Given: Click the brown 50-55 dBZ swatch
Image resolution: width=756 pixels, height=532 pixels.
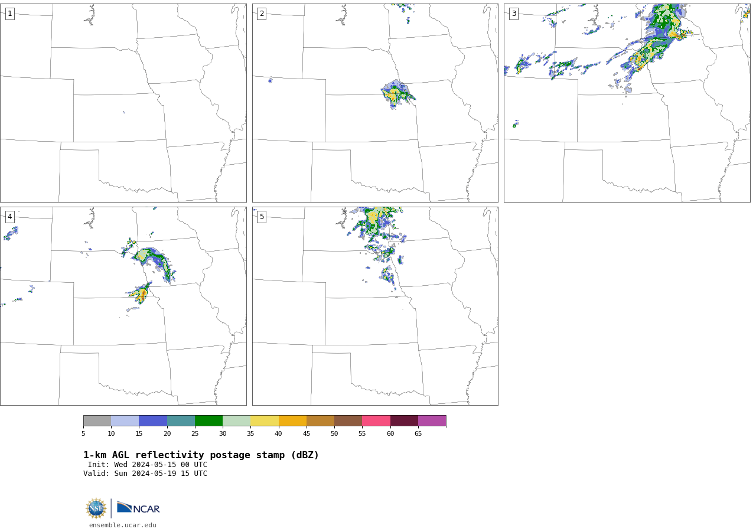Looking at the screenshot, I should [x=348, y=420].
